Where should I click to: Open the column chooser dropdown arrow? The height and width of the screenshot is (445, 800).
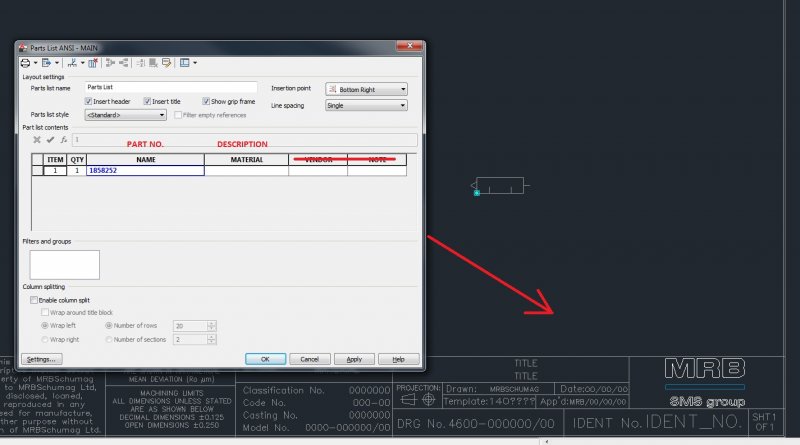coord(195,63)
